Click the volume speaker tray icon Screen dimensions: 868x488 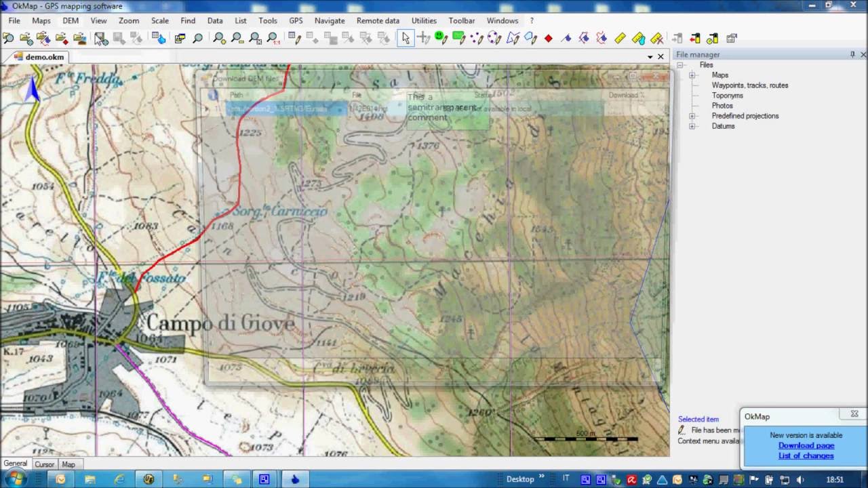pyautogui.click(x=802, y=479)
